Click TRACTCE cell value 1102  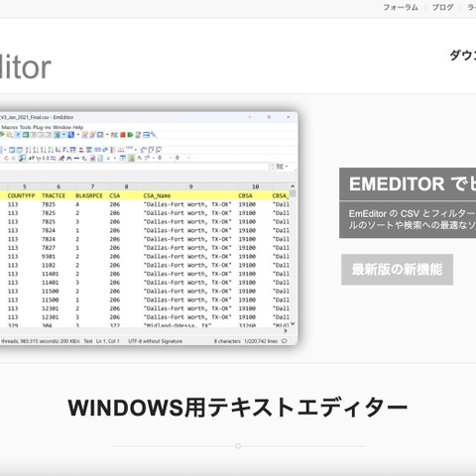[49, 265]
